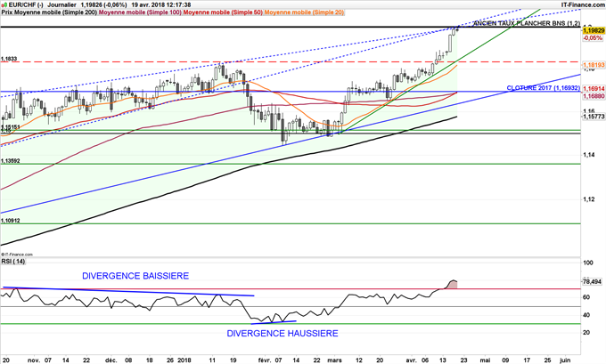
Task: Click the 2018 date axis label
Action: [184, 360]
